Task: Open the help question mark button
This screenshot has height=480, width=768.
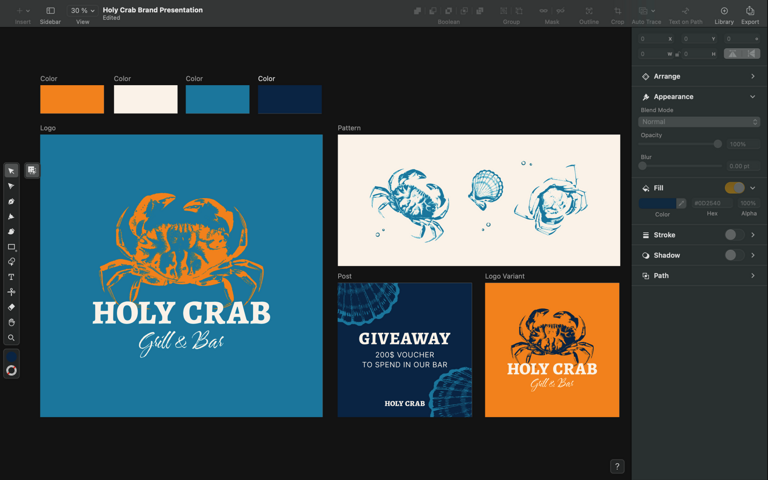Action: click(x=617, y=466)
